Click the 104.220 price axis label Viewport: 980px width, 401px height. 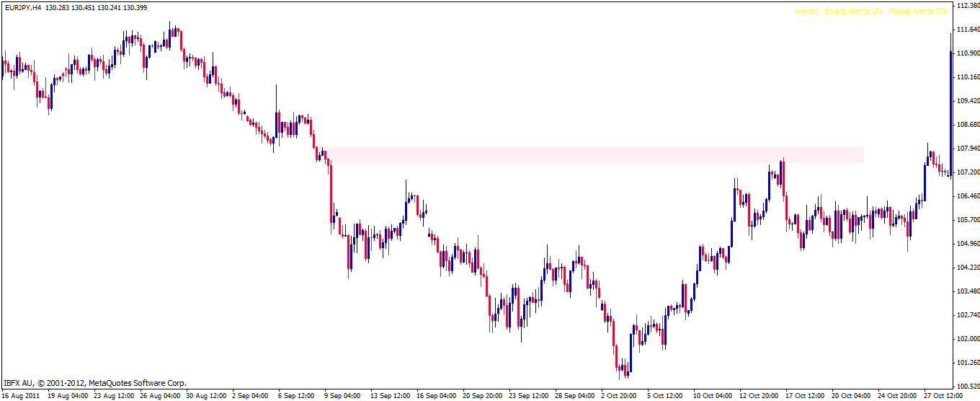click(x=966, y=268)
